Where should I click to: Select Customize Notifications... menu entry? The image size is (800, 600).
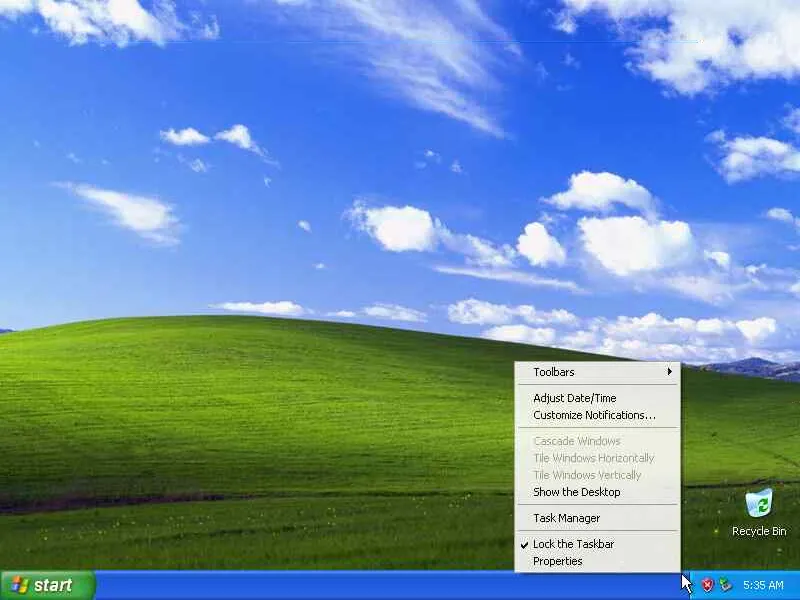pyautogui.click(x=598, y=415)
